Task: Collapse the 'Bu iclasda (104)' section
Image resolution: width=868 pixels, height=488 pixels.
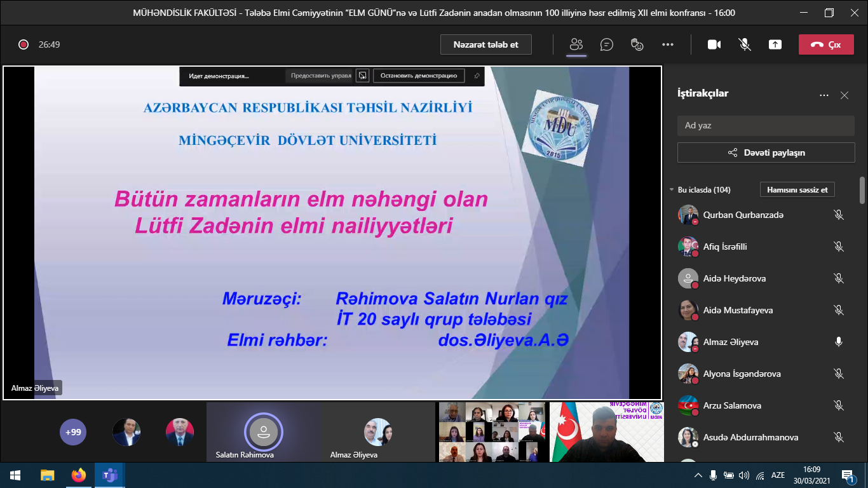Action: [672, 190]
